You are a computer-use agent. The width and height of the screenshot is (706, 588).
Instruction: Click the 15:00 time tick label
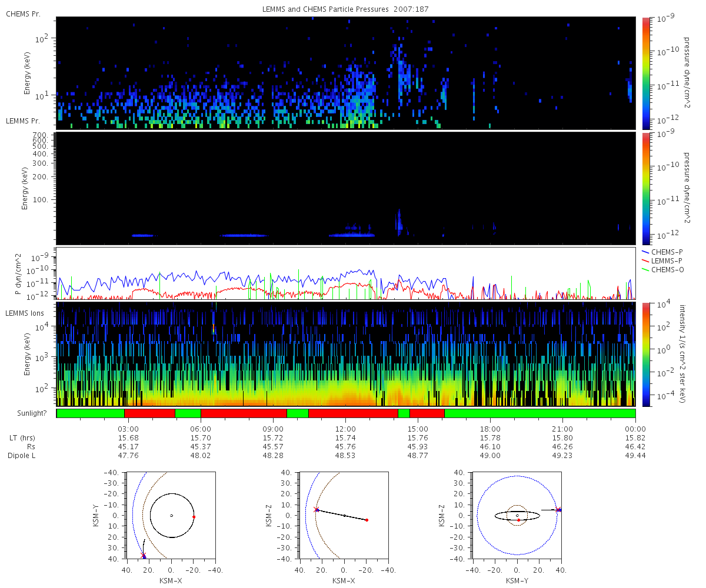pos(418,429)
